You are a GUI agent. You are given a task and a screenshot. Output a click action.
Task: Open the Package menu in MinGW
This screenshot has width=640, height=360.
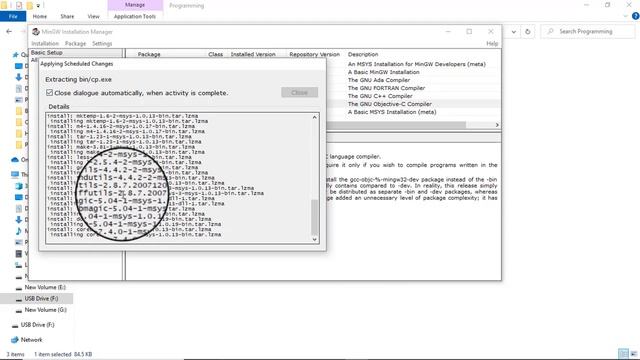click(x=76, y=43)
